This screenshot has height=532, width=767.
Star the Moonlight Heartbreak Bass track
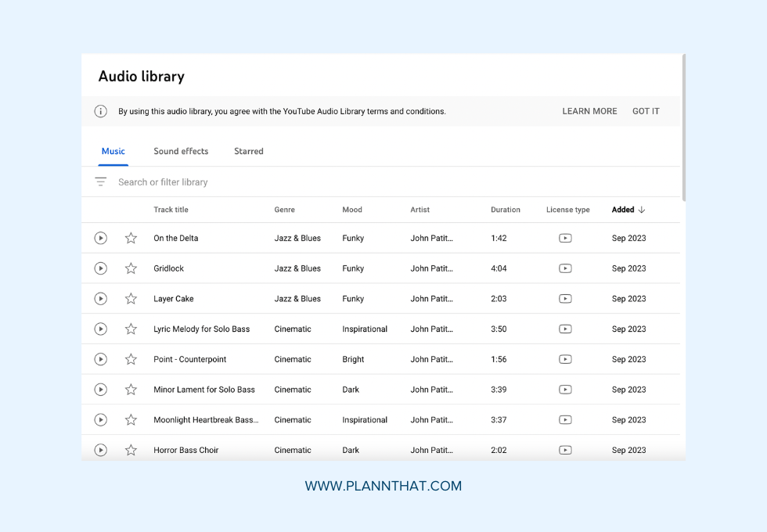point(131,420)
